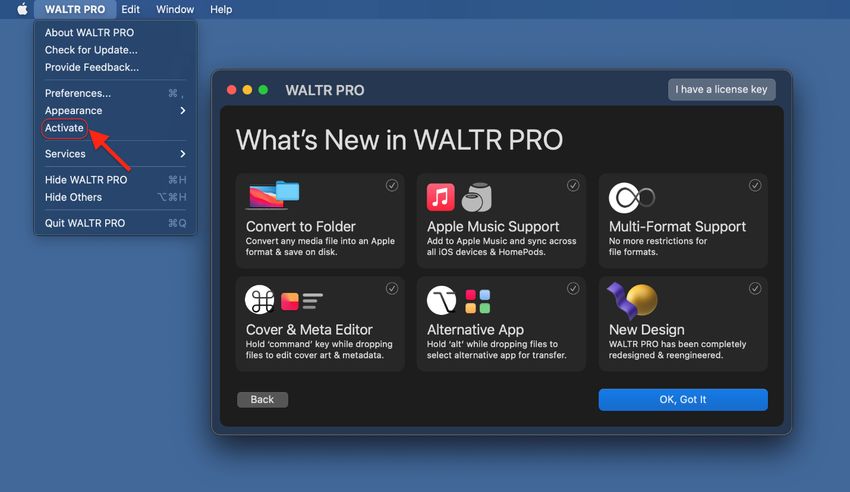Open the Edit menu
Image resolution: width=850 pixels, height=492 pixels.
tap(130, 9)
